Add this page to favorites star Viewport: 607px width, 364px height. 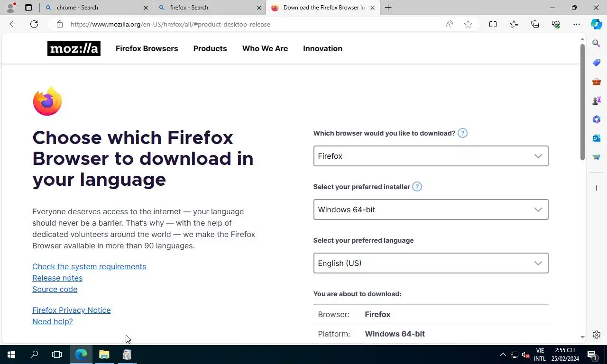tap(468, 24)
